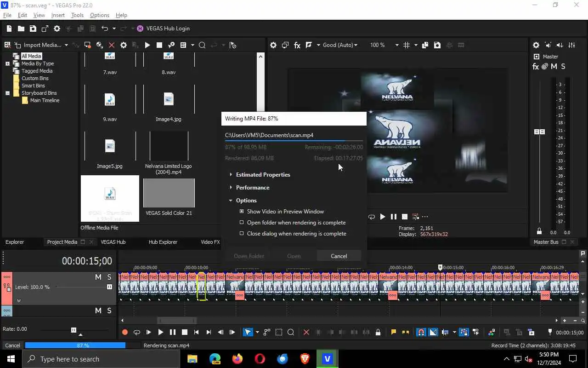Check Open folder when rendering is complete
This screenshot has height=368, width=588.
tap(242, 223)
